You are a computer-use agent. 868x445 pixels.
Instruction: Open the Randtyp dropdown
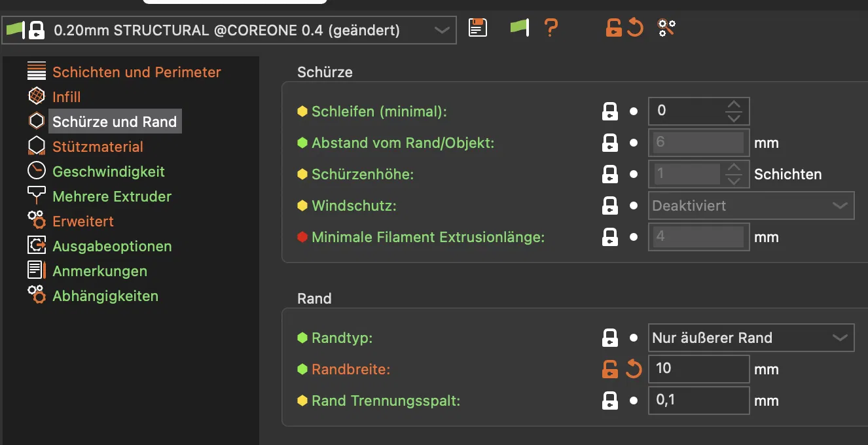(x=751, y=338)
